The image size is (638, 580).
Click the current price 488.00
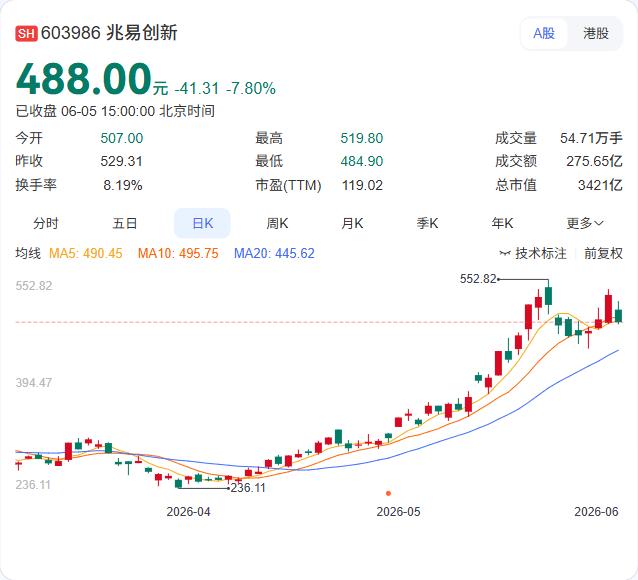click(x=83, y=79)
